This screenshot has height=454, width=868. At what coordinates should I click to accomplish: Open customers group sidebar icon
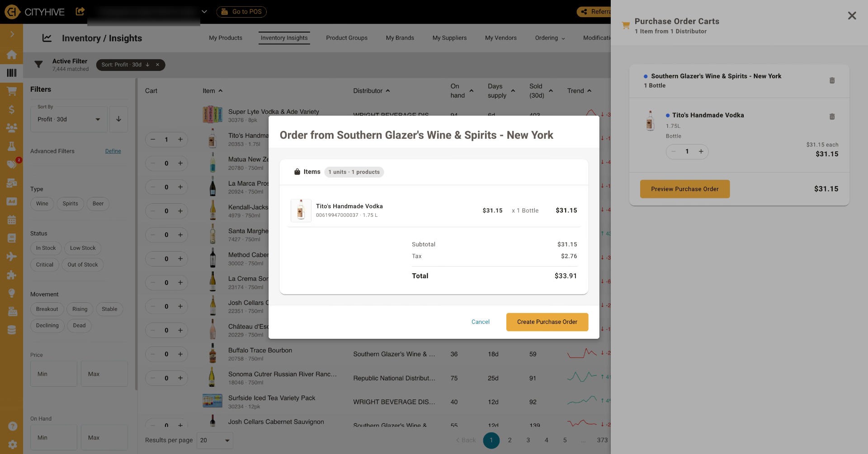(12, 128)
